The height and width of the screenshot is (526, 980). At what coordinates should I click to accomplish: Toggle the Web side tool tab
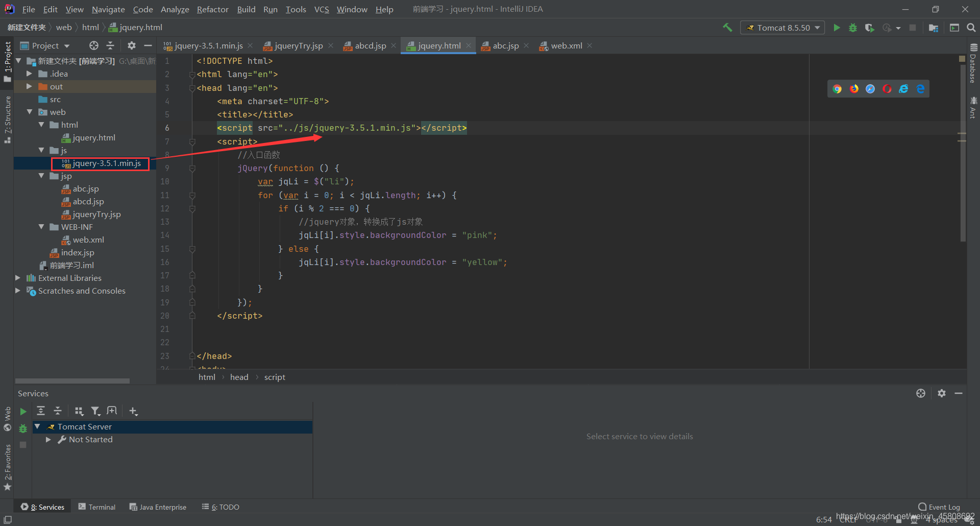tap(7, 419)
